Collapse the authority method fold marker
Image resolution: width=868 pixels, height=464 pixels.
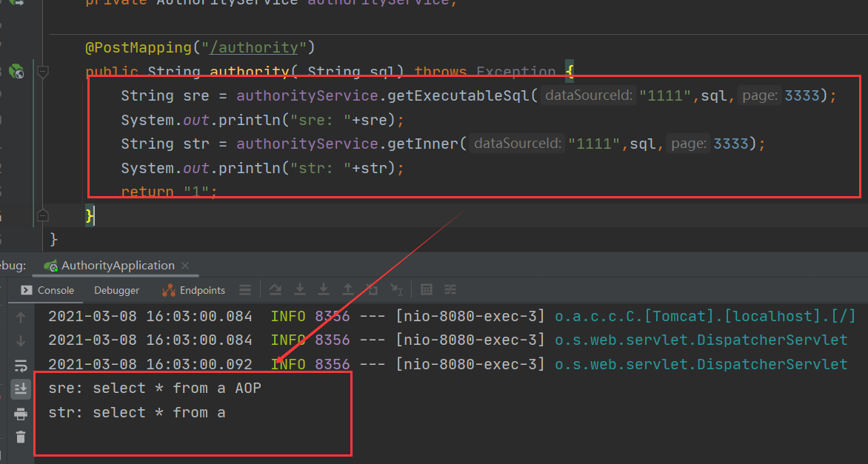43,72
